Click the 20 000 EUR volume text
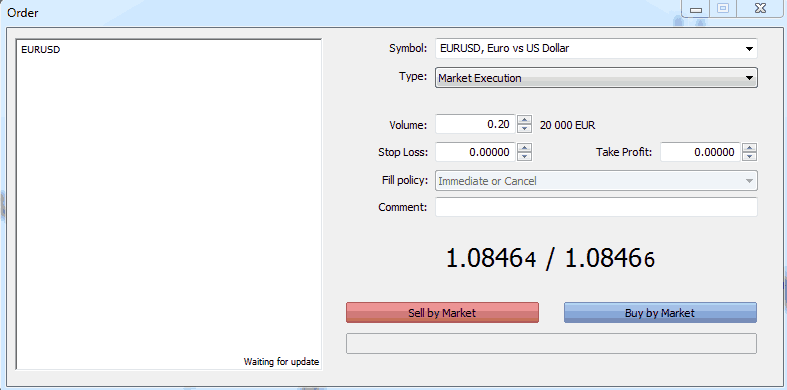The width and height of the screenshot is (787, 390). pos(567,125)
